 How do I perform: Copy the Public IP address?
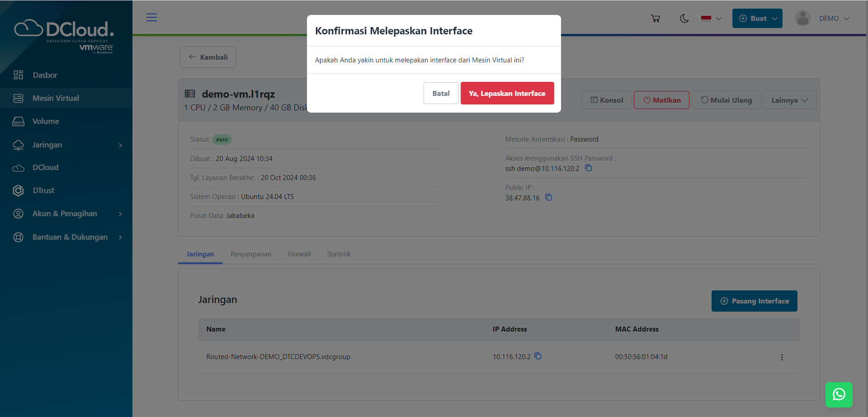point(548,198)
